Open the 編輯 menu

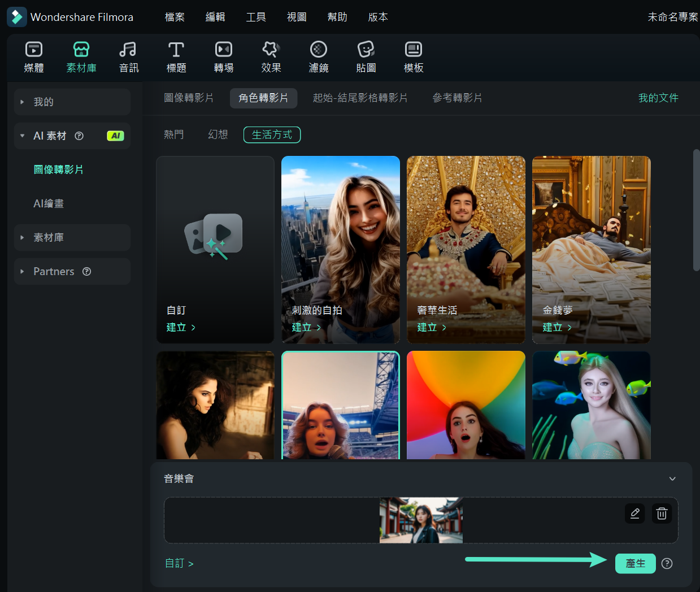click(x=215, y=17)
